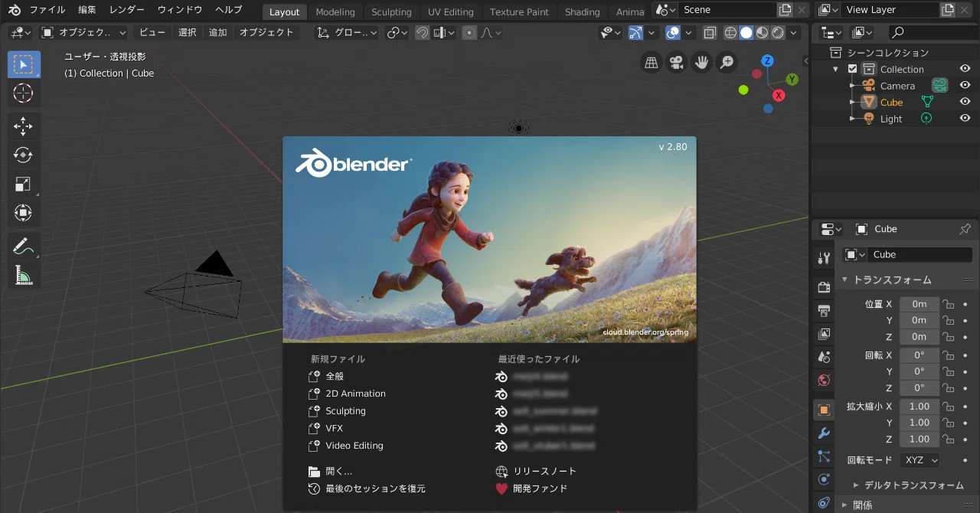Toggle viewport gizmo display button
This screenshot has width=980, height=513.
635,33
